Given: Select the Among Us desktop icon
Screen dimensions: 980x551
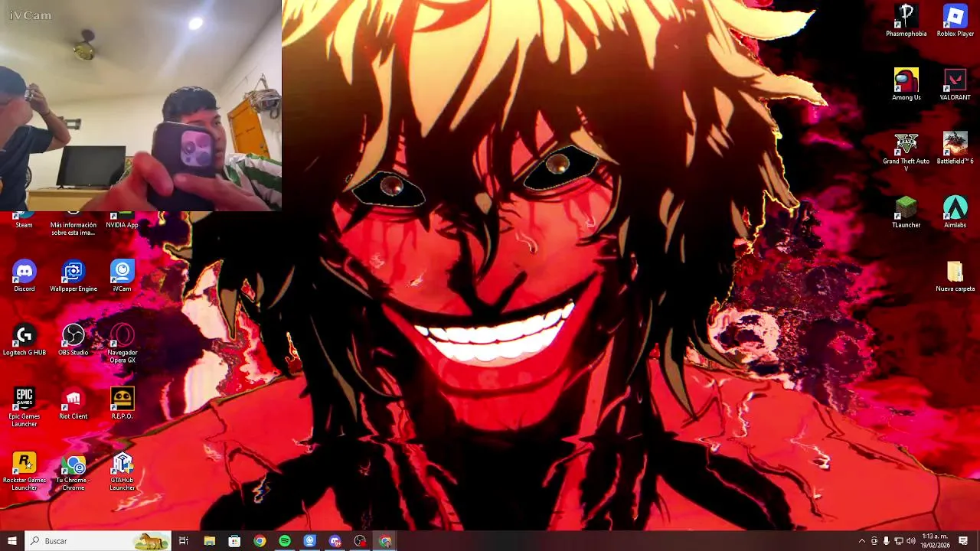Looking at the screenshot, I should point(906,84).
